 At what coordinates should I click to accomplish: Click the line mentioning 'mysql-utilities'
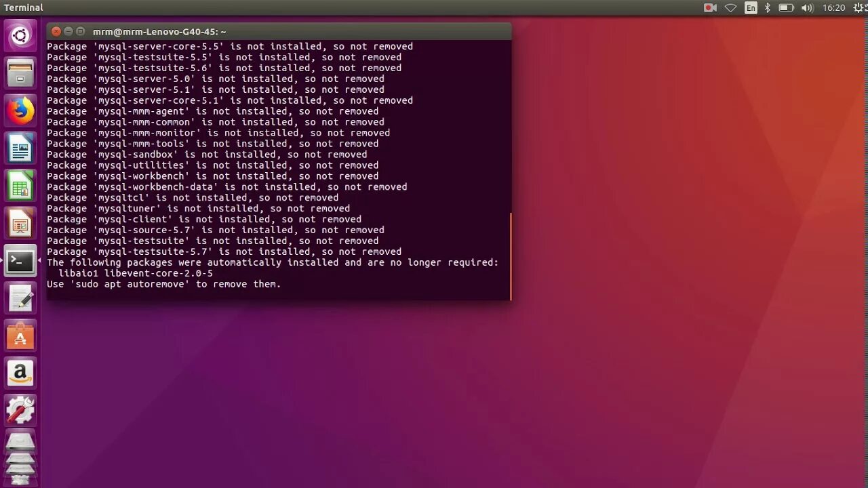click(x=213, y=165)
